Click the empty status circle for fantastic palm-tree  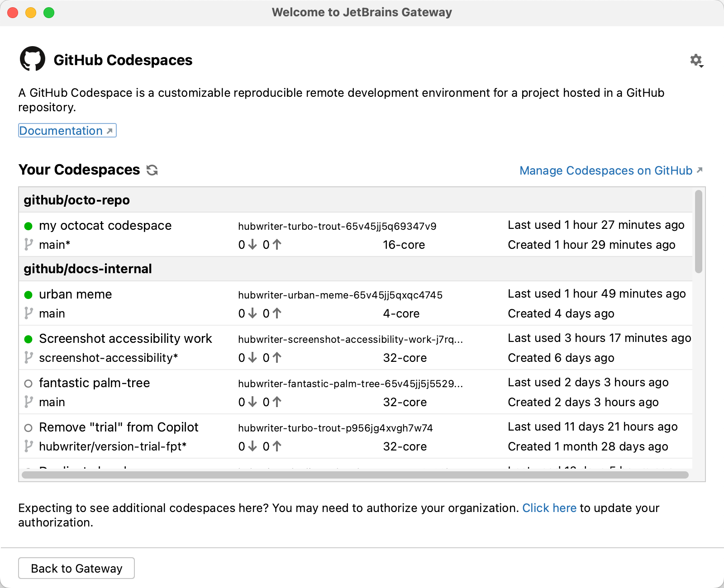pyautogui.click(x=29, y=383)
